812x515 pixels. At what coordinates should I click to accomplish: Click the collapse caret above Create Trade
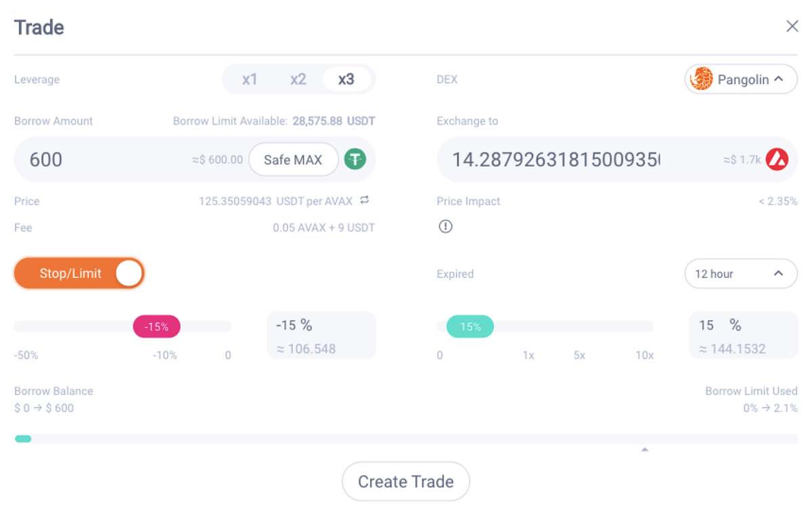[645, 448]
